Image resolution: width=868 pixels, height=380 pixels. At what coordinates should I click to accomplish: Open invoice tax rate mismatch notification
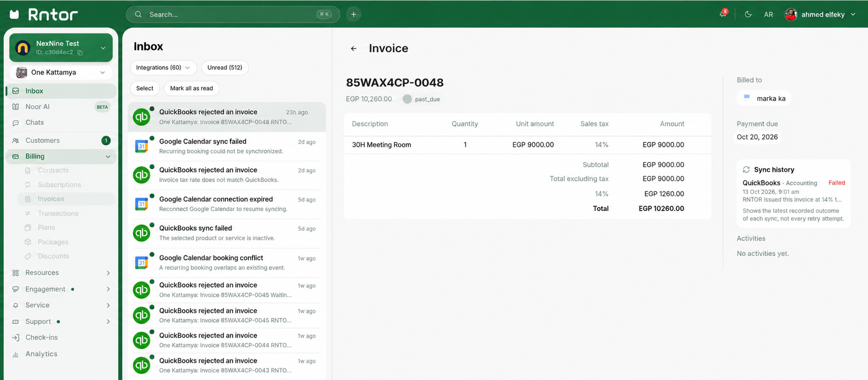[x=227, y=175]
